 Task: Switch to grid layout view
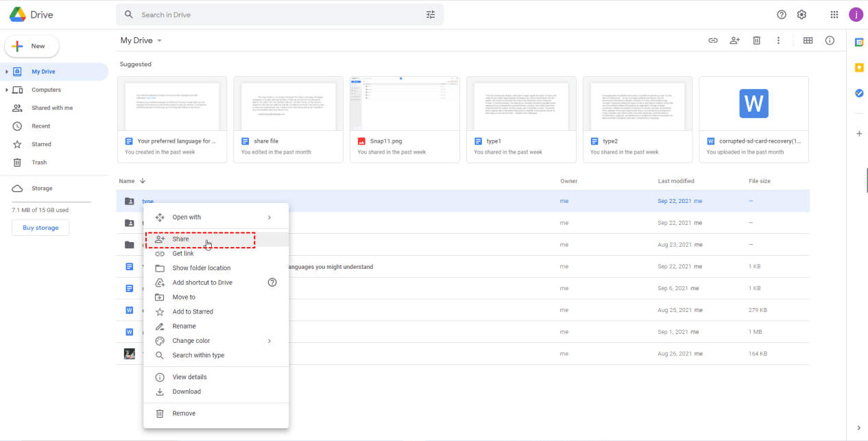click(808, 40)
